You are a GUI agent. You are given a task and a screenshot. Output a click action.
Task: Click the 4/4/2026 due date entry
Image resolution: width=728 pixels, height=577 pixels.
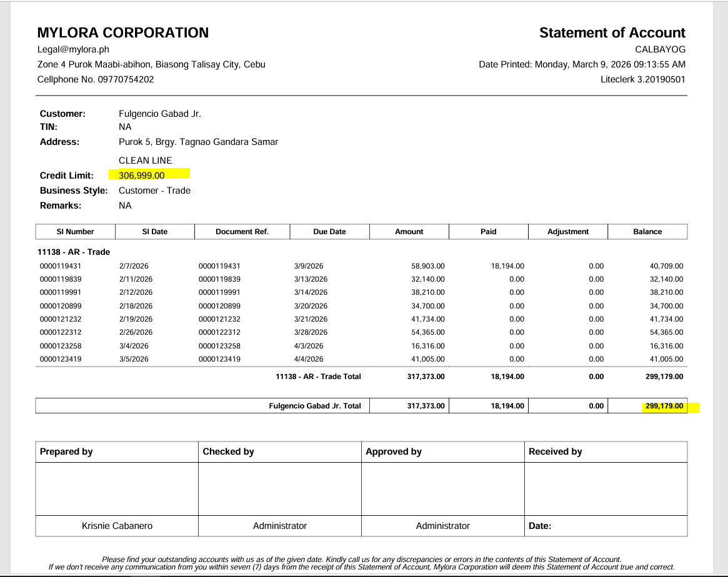pos(309,359)
